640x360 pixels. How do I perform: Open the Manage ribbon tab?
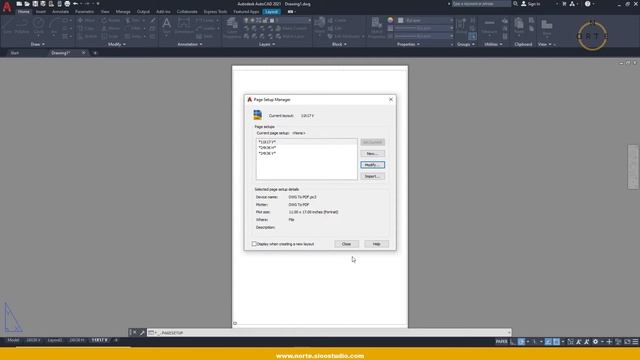click(x=123, y=12)
